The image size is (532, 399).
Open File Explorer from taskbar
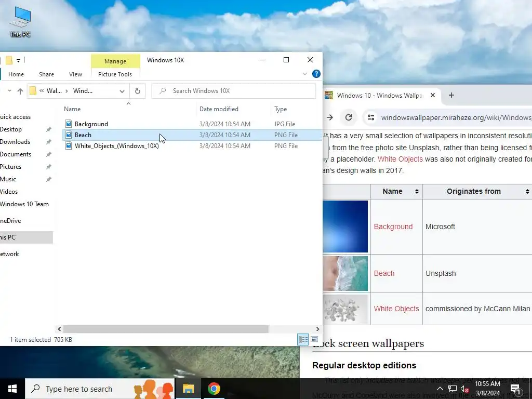(188, 389)
